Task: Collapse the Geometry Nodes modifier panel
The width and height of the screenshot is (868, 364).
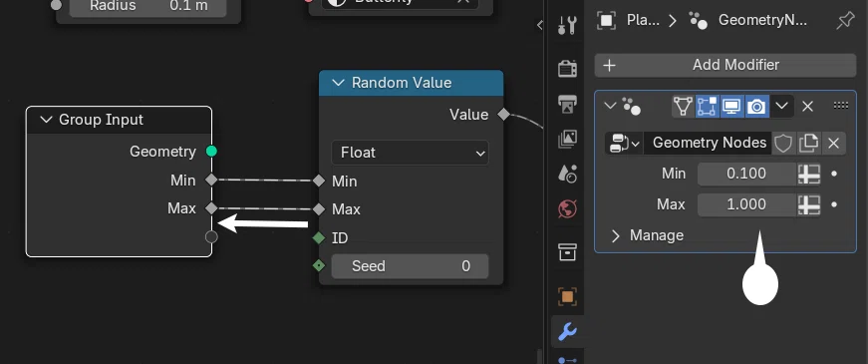Action: tap(610, 106)
